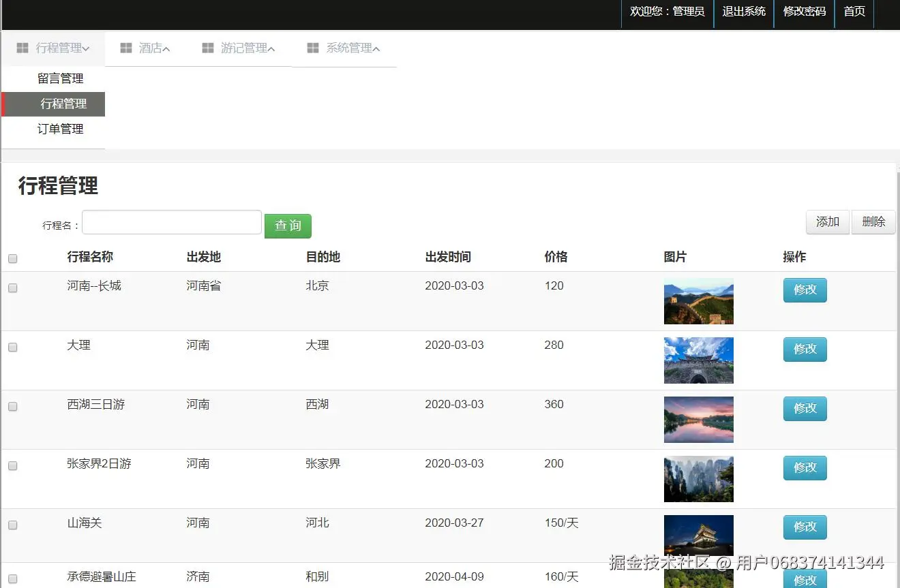Viewport: 900px width, 588px height.
Task: Click the green 查询 button
Action: [x=288, y=226]
